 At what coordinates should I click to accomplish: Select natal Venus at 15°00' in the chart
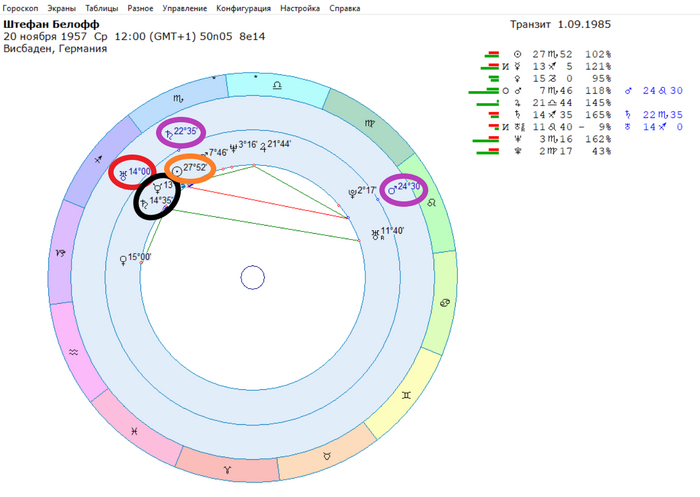pos(135,258)
